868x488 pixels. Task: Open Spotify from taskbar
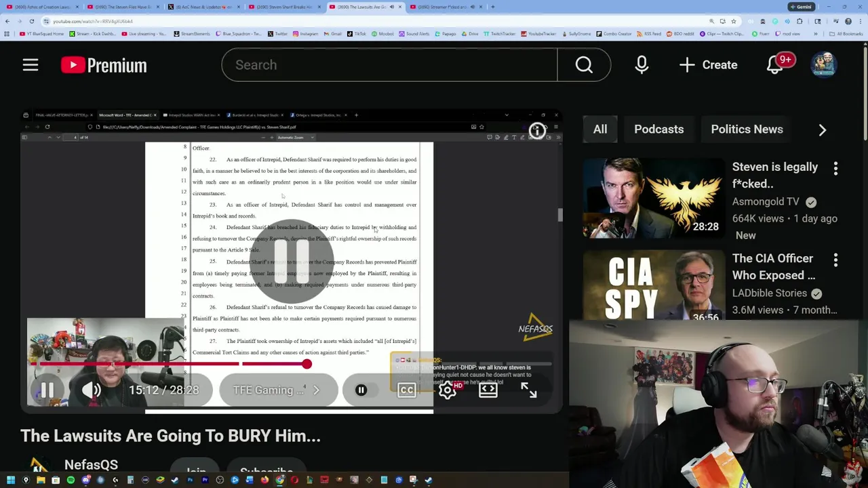click(x=71, y=480)
